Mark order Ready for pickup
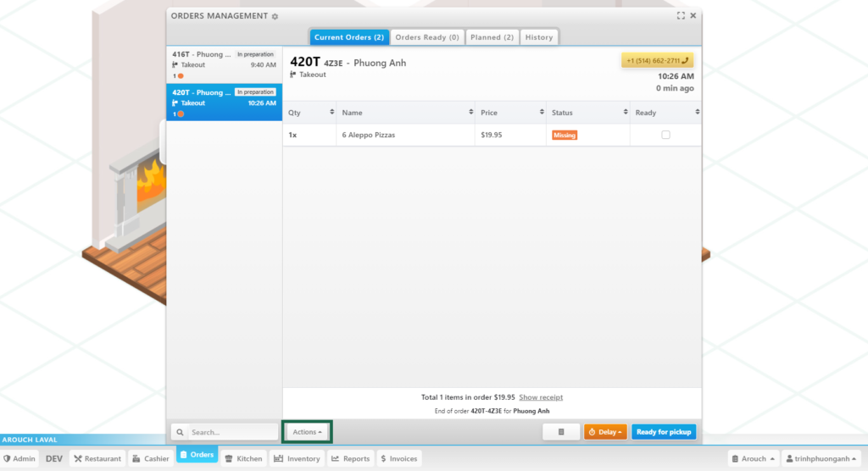The image size is (868, 471). click(x=664, y=432)
